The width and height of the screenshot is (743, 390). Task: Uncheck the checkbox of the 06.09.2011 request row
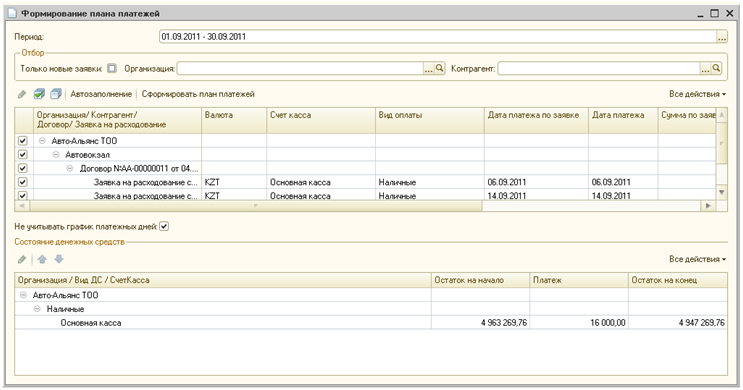tap(23, 182)
